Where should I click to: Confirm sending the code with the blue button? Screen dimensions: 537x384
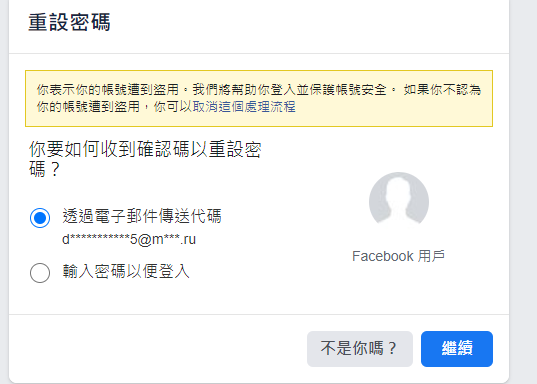tap(457, 349)
